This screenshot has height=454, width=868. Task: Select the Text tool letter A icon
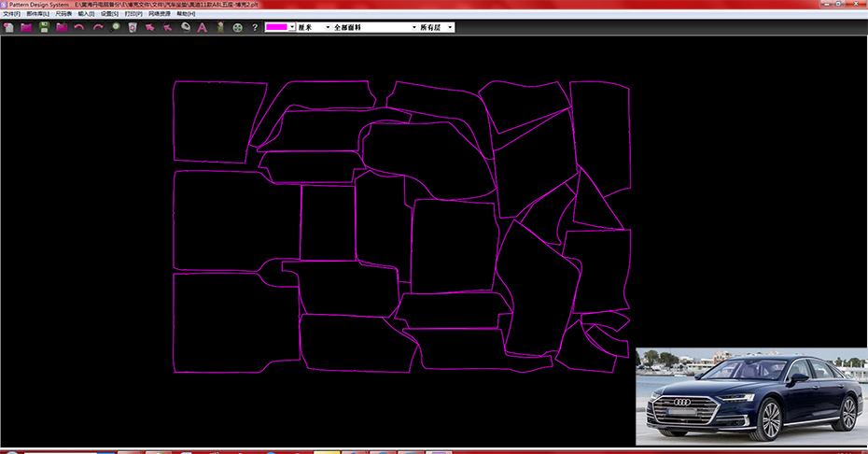(x=202, y=27)
